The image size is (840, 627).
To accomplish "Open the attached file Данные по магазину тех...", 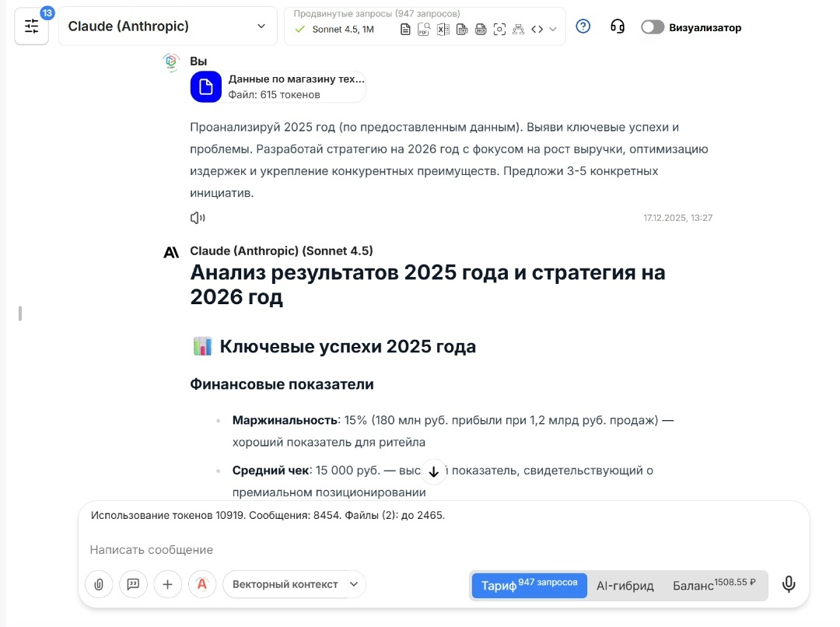I will click(x=278, y=86).
